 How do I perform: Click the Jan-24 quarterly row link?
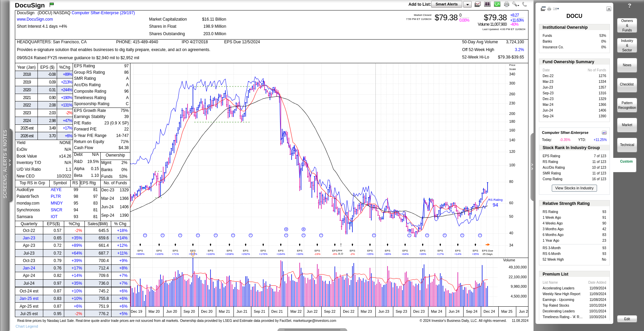(29, 268)
